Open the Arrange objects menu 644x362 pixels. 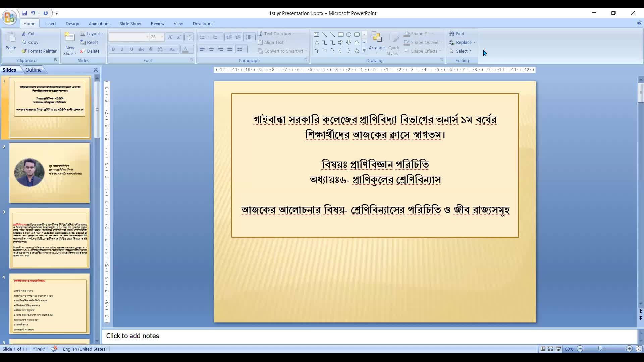pos(377,43)
